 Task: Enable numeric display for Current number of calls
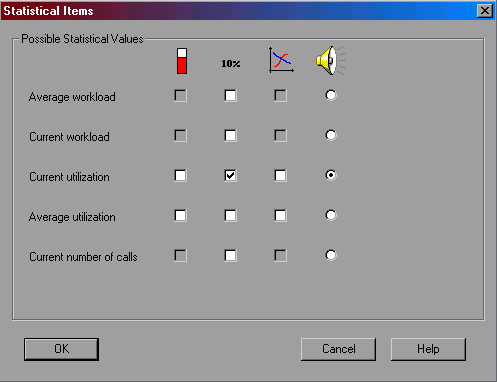pos(230,256)
